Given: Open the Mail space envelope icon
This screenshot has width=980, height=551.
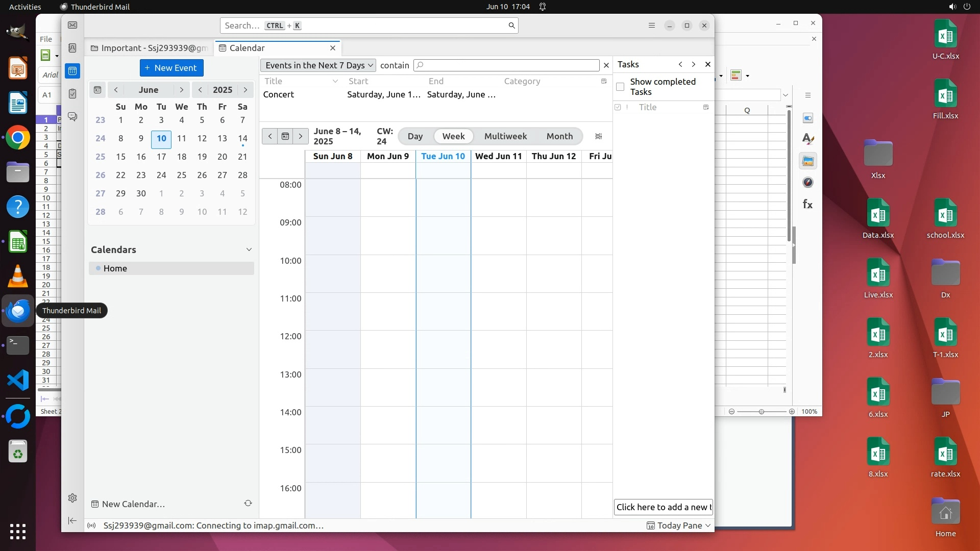Looking at the screenshot, I should click(72, 26).
